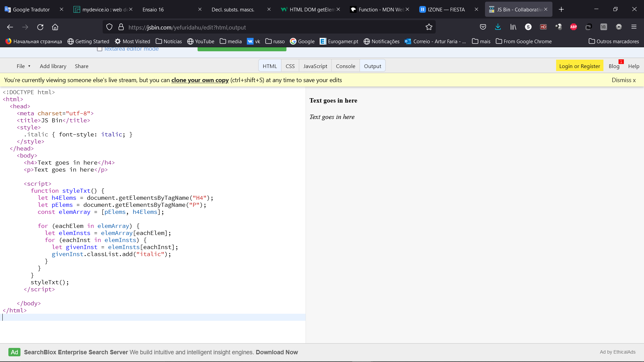The width and height of the screenshot is (644, 362).
Task: Toggle the CSS panel
Action: [290, 66]
